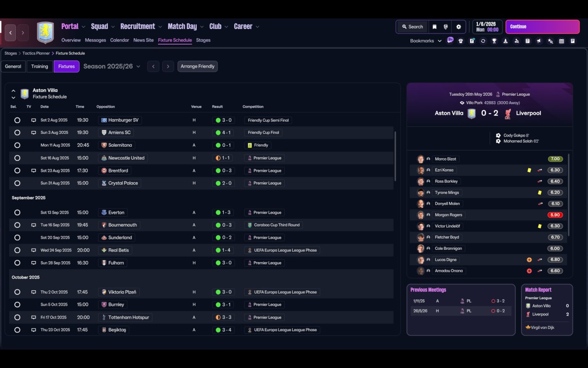This screenshot has height=368, width=588.
Task: Open the notifications speech bubble with 9+ badge
Action: (x=450, y=40)
